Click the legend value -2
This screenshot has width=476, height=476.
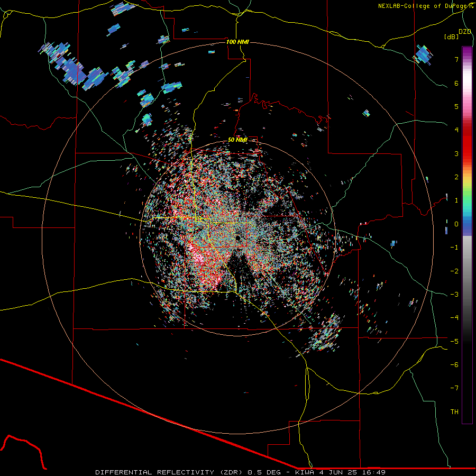[x=454, y=271]
